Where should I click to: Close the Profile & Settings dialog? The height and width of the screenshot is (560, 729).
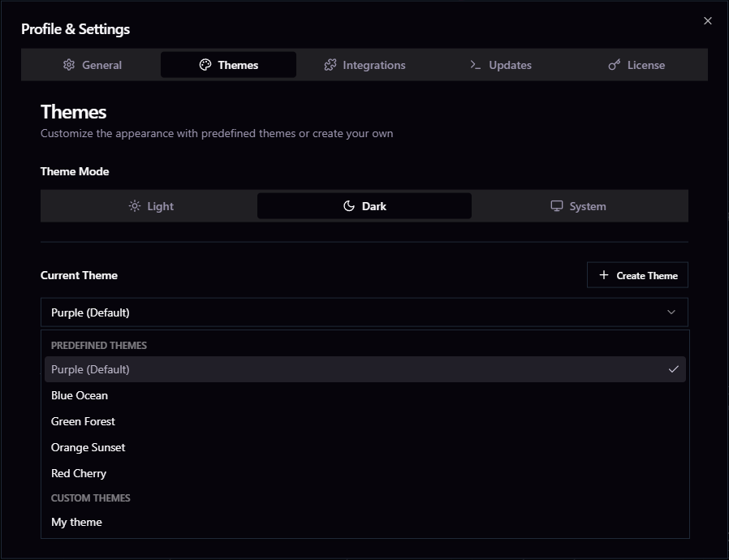pos(708,21)
